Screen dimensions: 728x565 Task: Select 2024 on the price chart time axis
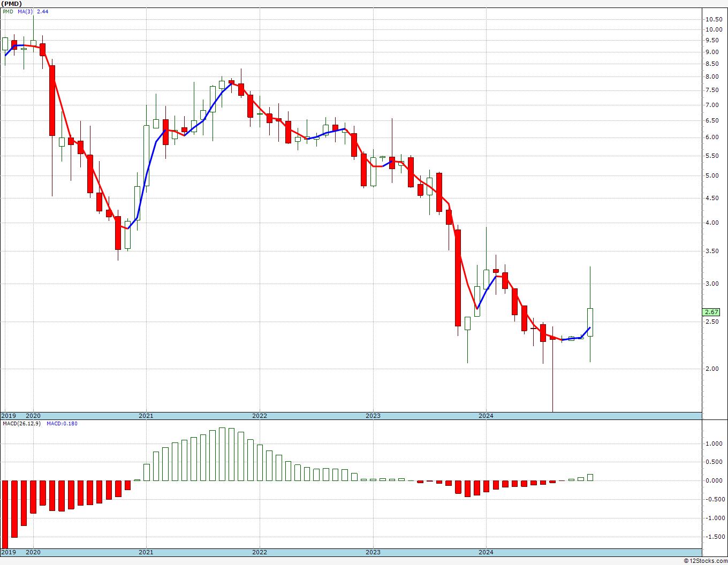[x=486, y=416]
